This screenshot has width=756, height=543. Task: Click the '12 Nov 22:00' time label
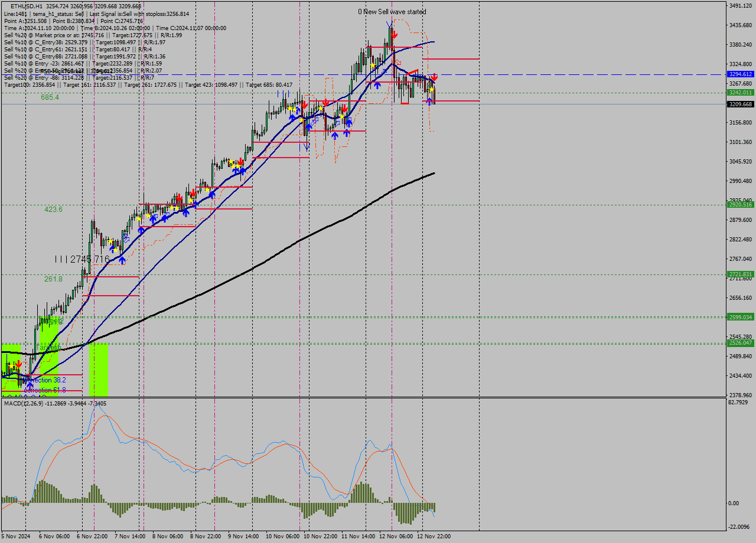(434, 537)
